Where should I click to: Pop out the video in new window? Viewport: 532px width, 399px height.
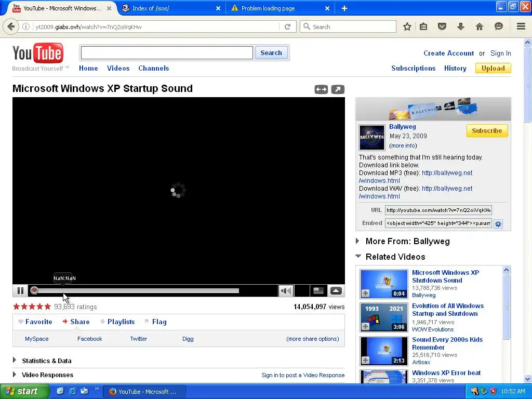(x=338, y=89)
